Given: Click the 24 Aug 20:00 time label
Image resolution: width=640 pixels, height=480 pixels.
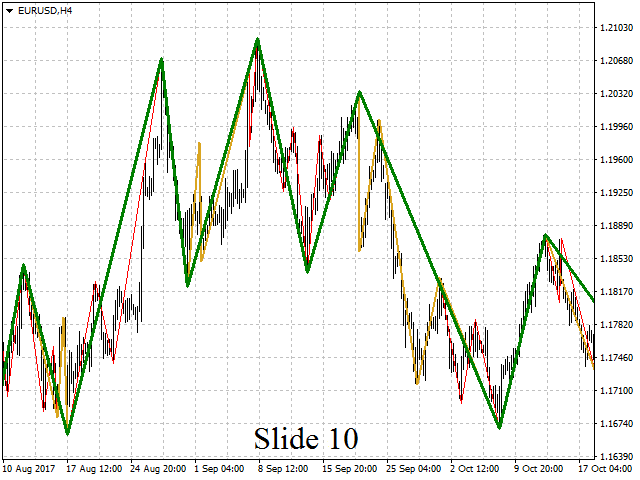Looking at the screenshot, I should 159,468.
